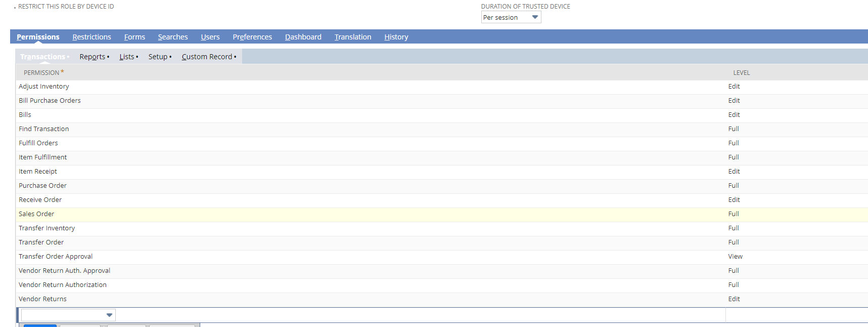The image size is (868, 327).
Task: Select the Purchase Order row
Action: pyautogui.click(x=442, y=186)
